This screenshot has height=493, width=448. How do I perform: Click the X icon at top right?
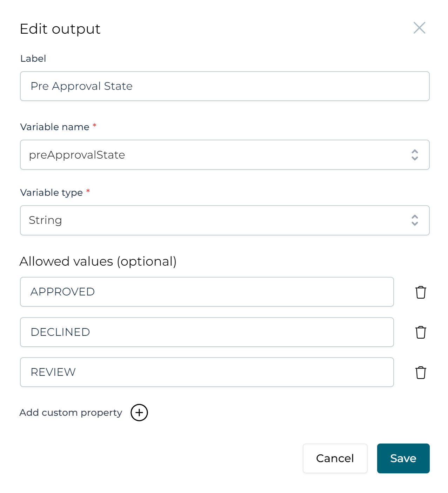tap(419, 28)
